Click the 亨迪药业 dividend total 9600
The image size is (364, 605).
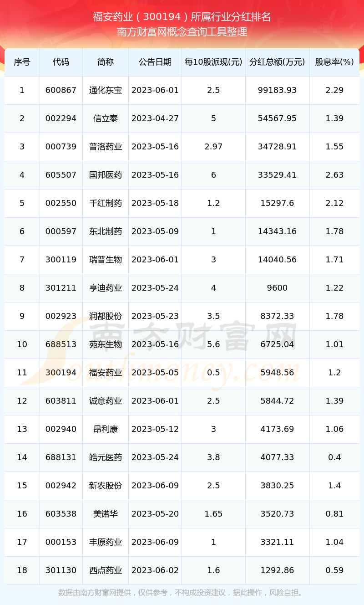point(277,288)
